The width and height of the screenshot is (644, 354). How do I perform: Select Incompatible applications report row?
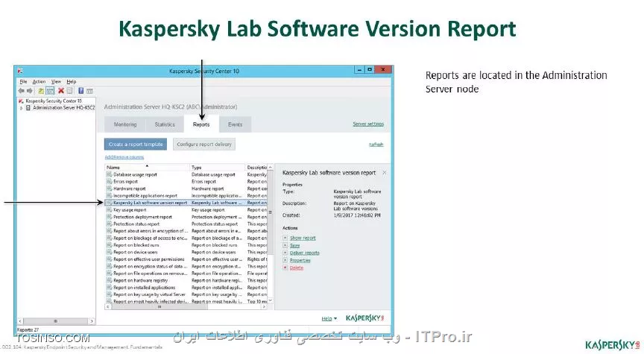(x=186, y=195)
